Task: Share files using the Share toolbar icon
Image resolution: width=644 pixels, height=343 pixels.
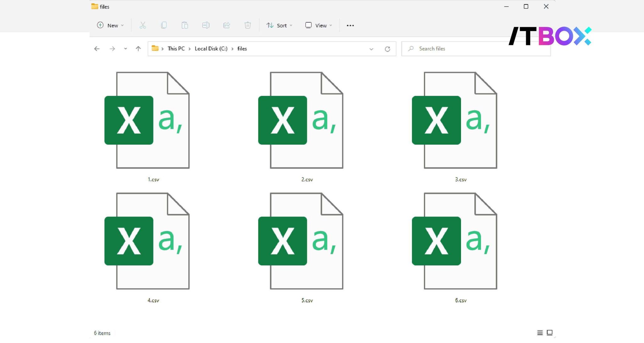Action: tap(227, 25)
